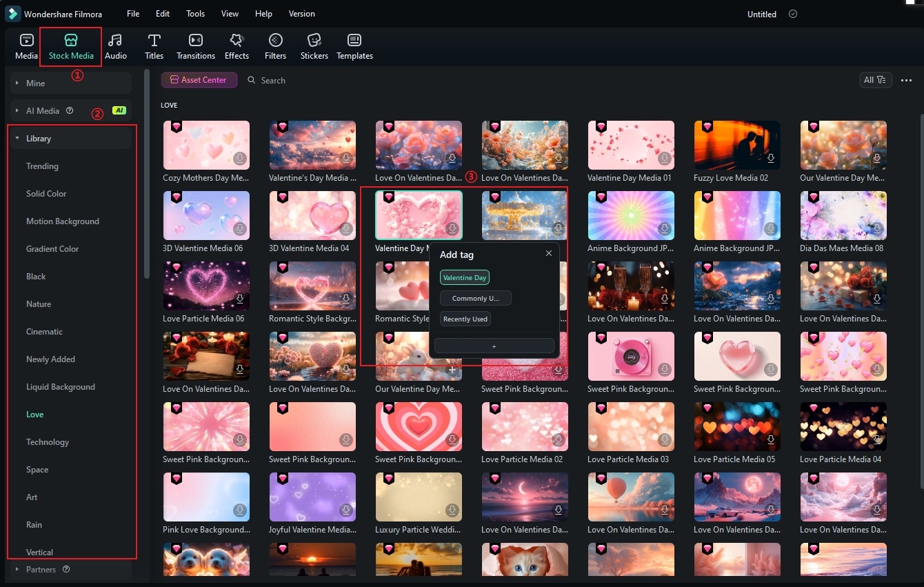This screenshot has height=587, width=924.
Task: Browse the Stickers tab
Action: (314, 46)
